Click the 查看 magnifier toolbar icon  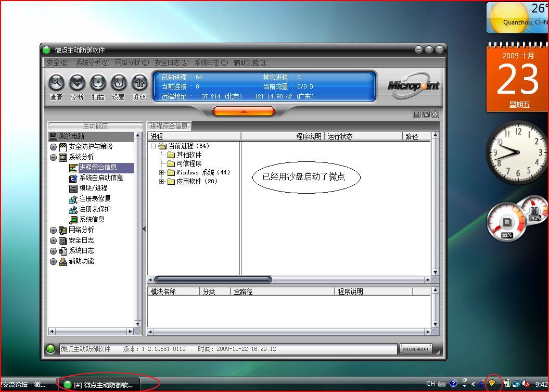[56, 83]
